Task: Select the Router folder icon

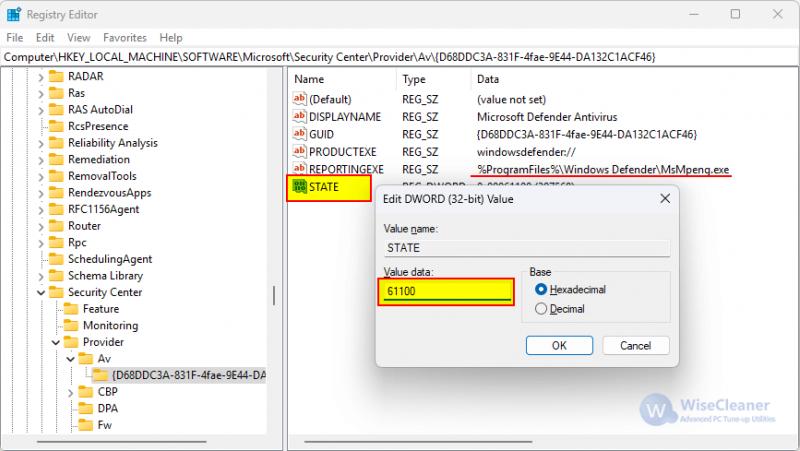Action: (56, 226)
